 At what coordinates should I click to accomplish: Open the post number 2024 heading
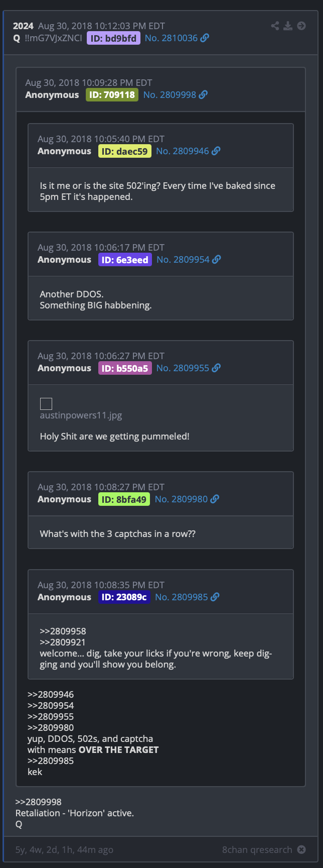coord(23,26)
